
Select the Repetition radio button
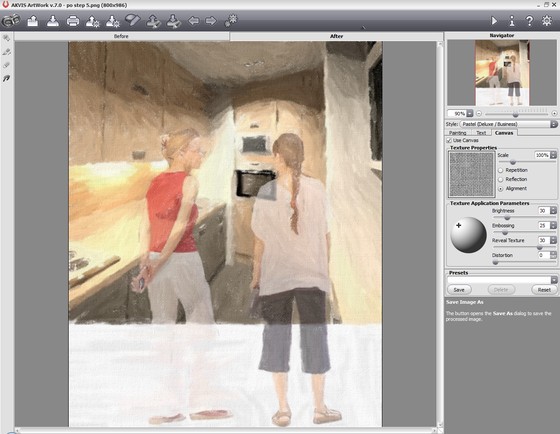(501, 170)
